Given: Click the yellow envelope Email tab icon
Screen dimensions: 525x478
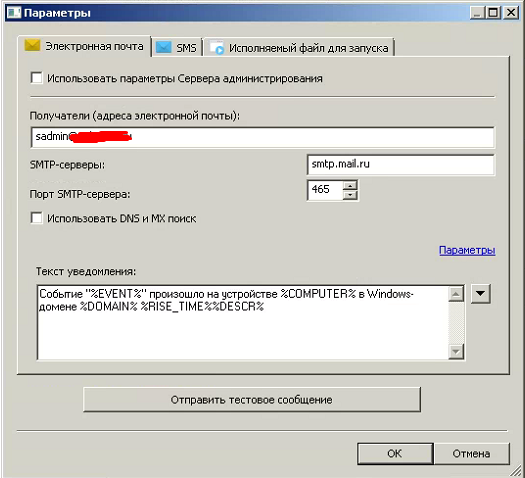Looking at the screenshot, I should 32,46.
